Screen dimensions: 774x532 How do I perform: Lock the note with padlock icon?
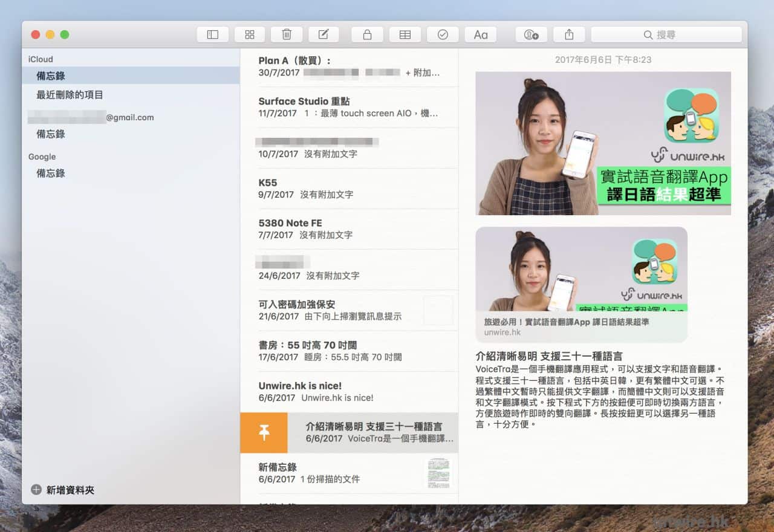[367, 35]
